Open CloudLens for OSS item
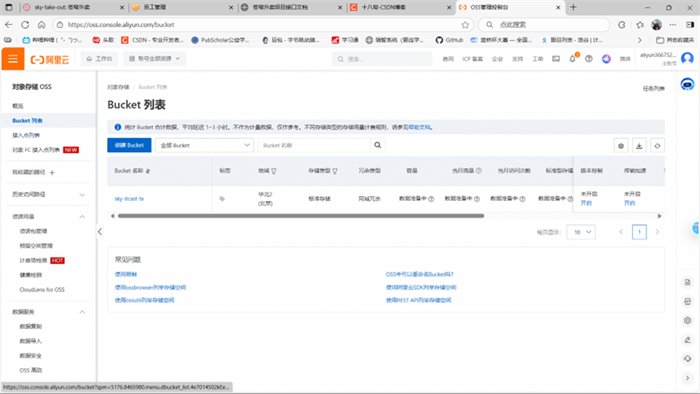 [42, 290]
